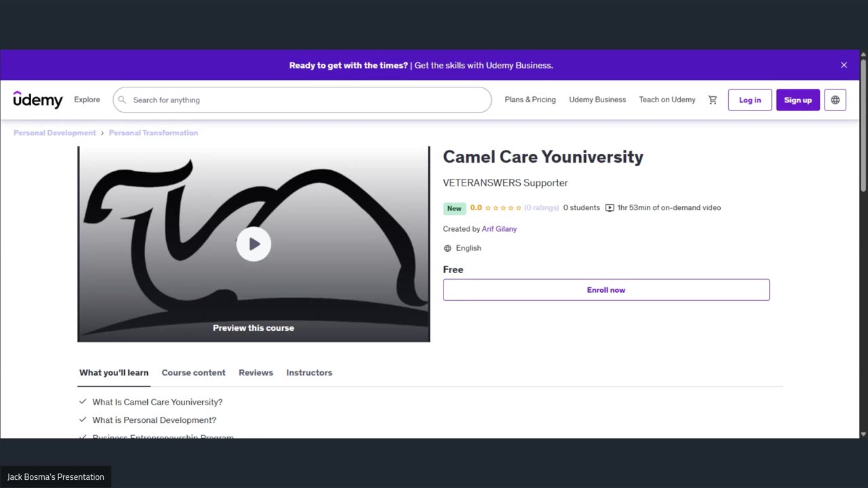Image resolution: width=868 pixels, height=488 pixels.
Task: Switch to Course content tab
Action: [x=193, y=373]
